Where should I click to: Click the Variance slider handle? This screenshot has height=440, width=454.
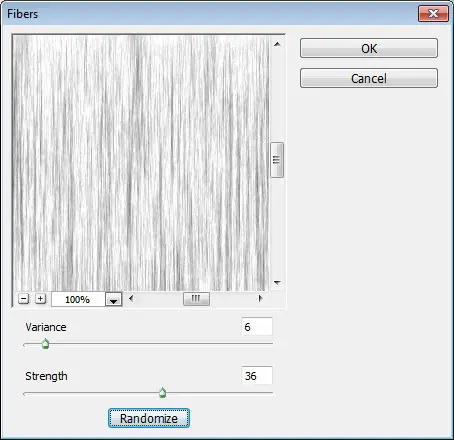tap(46, 344)
